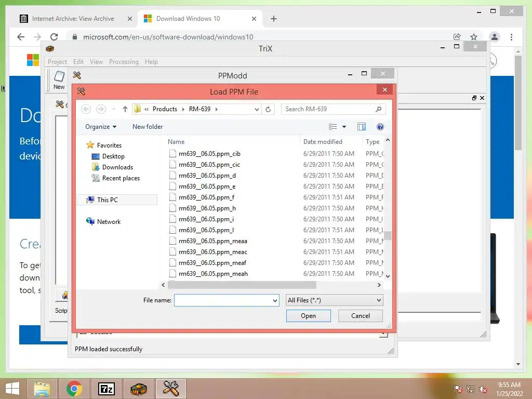Open the Project menu in TriX
The width and height of the screenshot is (532, 399).
click(57, 62)
